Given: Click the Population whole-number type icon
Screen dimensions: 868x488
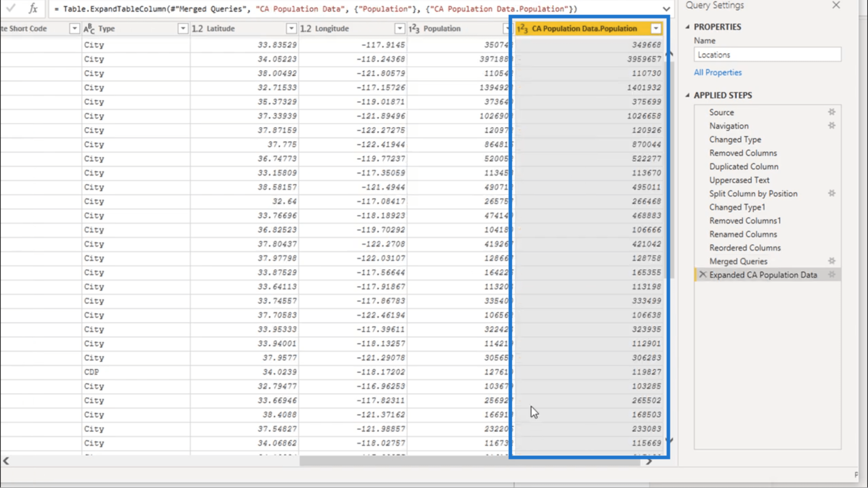Looking at the screenshot, I should click(x=414, y=28).
